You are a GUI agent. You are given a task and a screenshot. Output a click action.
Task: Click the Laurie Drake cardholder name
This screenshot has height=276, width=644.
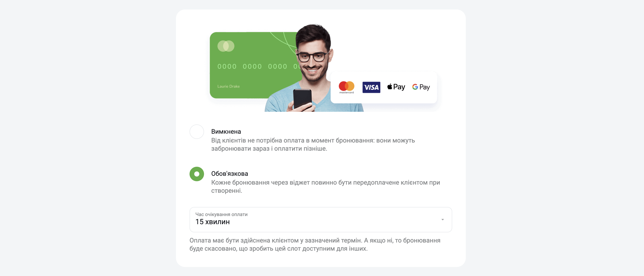pyautogui.click(x=228, y=86)
